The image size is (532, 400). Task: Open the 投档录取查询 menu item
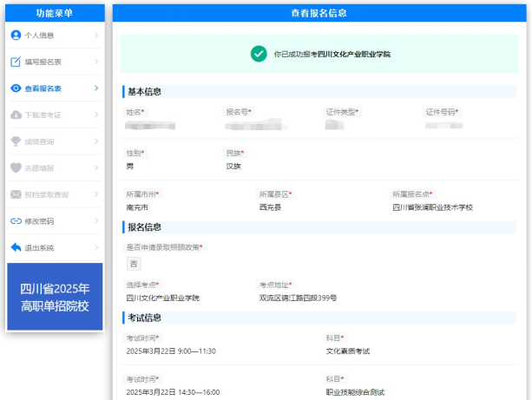point(55,194)
